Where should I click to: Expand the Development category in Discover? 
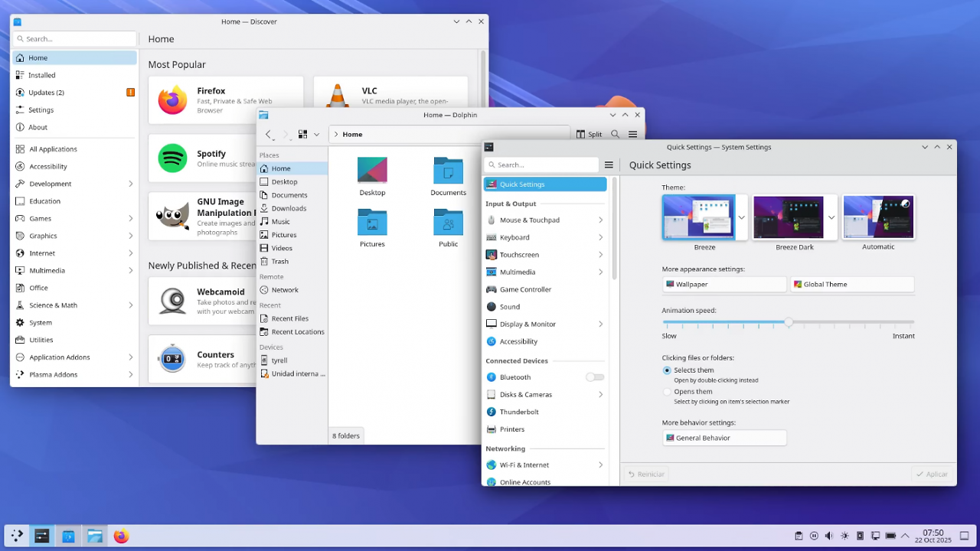pos(131,184)
